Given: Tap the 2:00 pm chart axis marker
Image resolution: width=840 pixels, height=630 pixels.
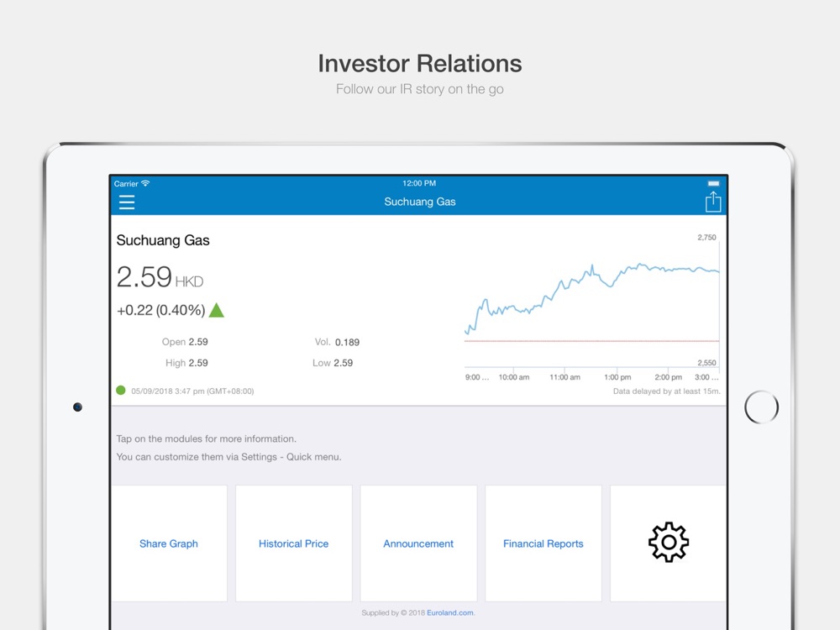Looking at the screenshot, I should [668, 377].
